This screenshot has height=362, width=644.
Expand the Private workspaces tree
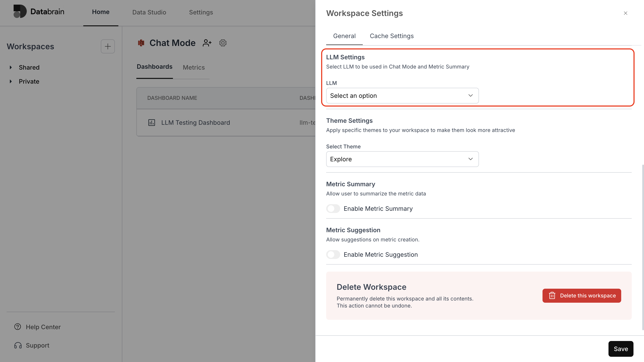tap(11, 81)
